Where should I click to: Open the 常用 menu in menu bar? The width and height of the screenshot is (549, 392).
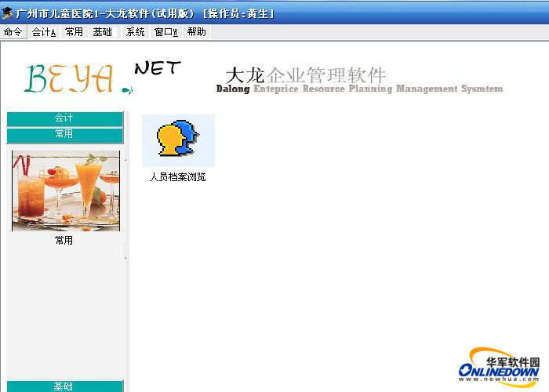pos(74,32)
